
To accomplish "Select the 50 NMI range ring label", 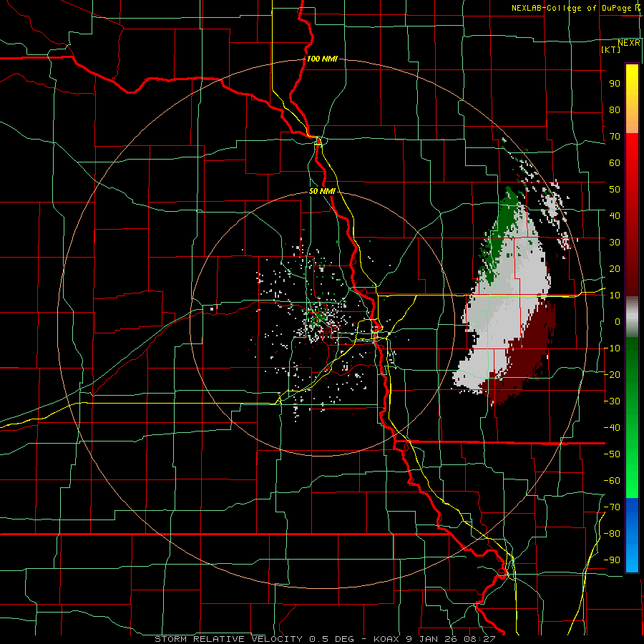I will (322, 191).
